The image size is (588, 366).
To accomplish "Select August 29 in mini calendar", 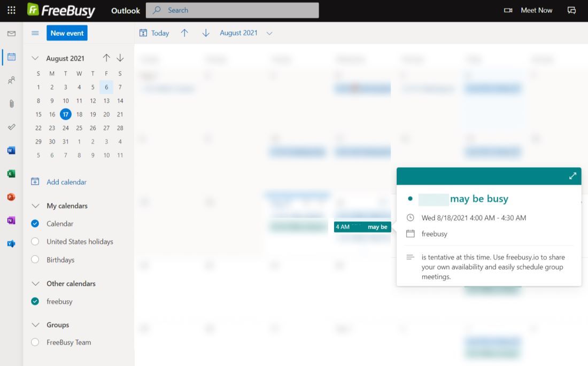I will pos(38,142).
